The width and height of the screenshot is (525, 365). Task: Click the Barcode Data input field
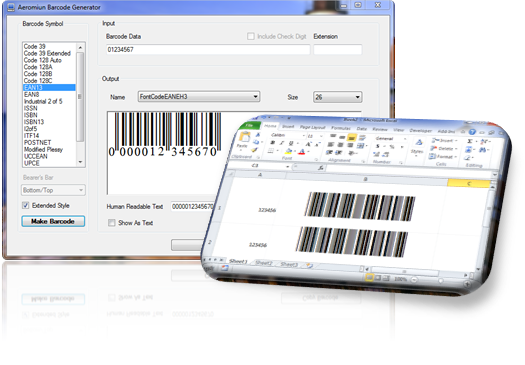208,50
